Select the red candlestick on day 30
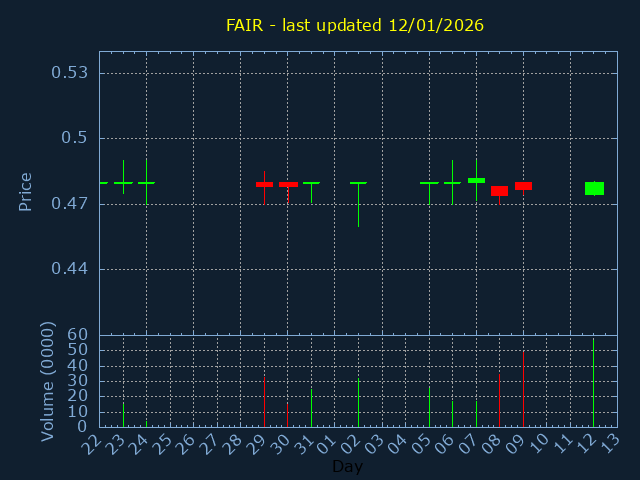 [x=288, y=185]
